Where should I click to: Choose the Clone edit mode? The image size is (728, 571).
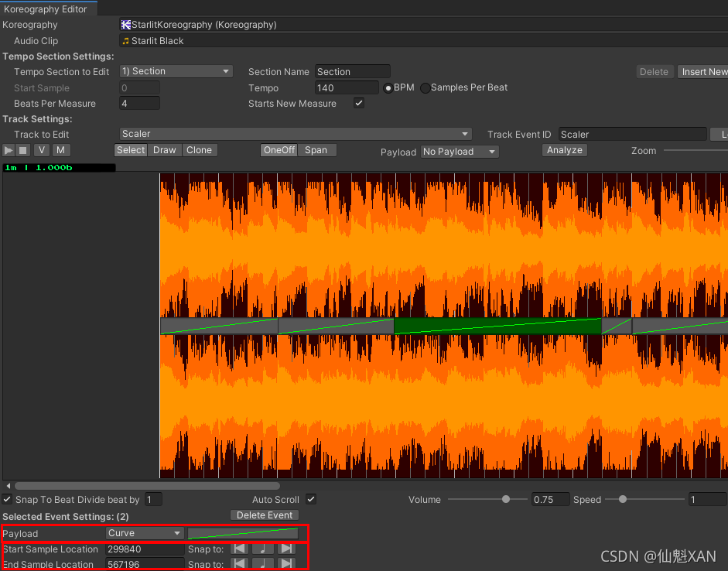pos(199,150)
